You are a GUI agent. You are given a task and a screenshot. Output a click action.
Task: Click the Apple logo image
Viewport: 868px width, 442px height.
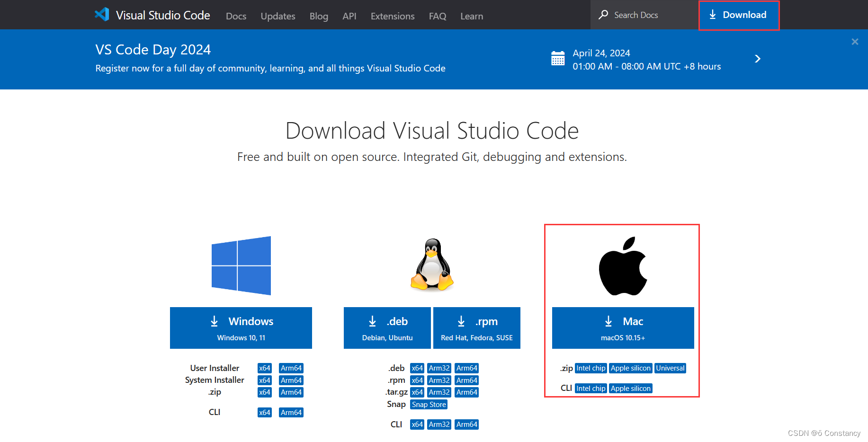tap(623, 266)
